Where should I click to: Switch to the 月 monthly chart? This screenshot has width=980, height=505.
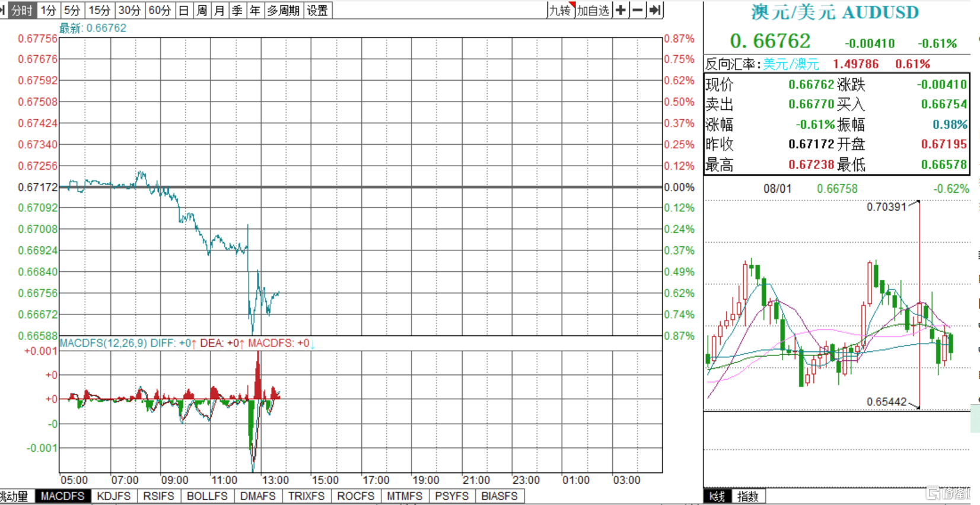[x=219, y=10]
